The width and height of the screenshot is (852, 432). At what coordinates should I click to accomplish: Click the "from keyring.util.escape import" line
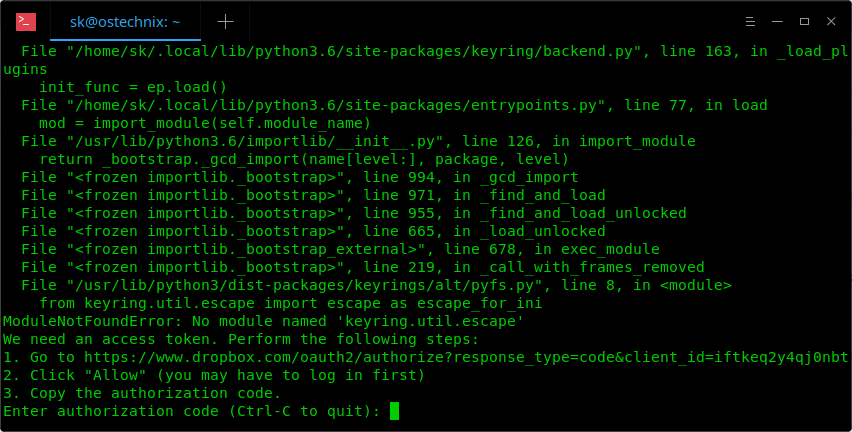(290, 303)
